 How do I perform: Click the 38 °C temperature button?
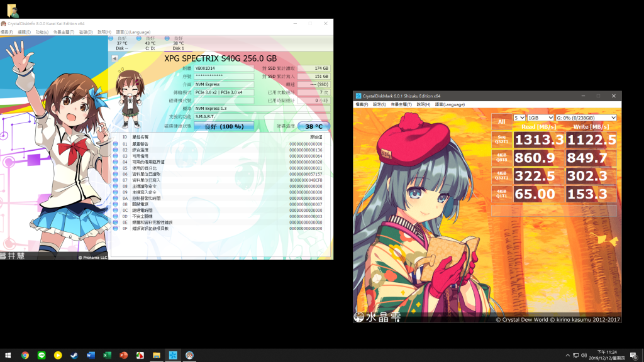coord(314,126)
